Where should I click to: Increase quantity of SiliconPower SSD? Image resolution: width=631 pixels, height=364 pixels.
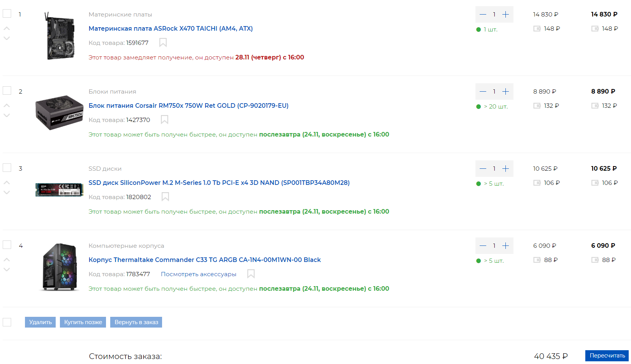click(506, 169)
